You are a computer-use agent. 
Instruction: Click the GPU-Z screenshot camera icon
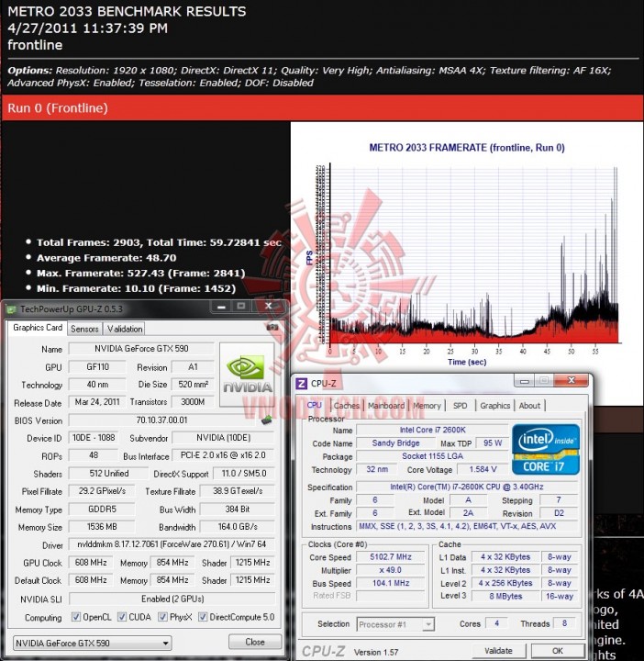pos(272,327)
